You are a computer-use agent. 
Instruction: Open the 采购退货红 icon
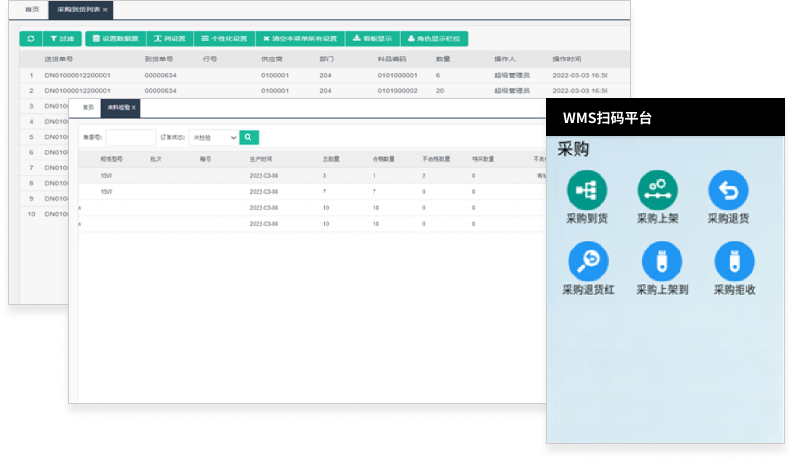[587, 261]
